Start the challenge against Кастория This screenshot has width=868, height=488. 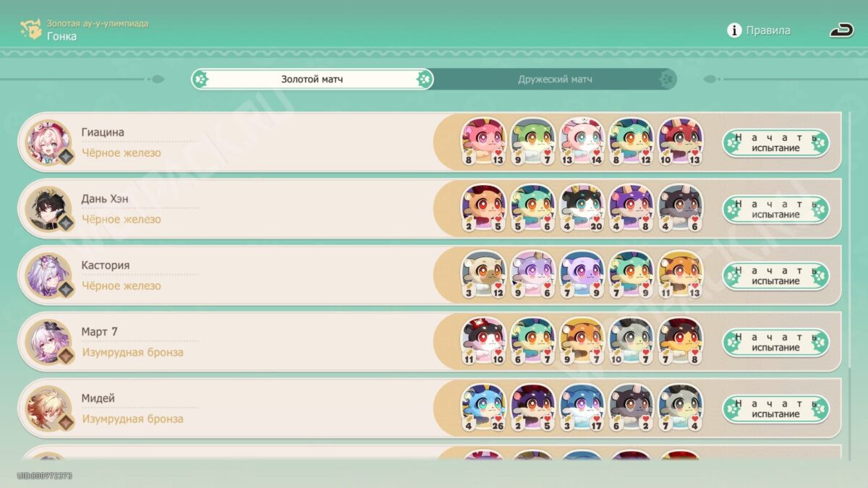[x=775, y=275]
